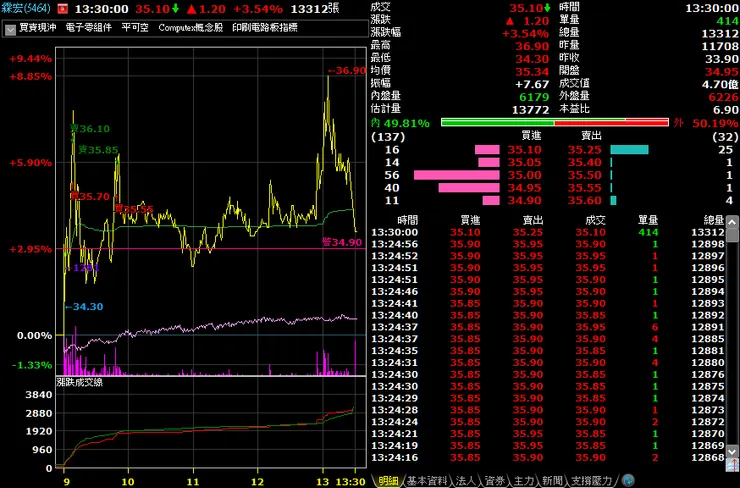Click the 單量 column header in tick list
The width and height of the screenshot is (740, 488).
pos(648,220)
